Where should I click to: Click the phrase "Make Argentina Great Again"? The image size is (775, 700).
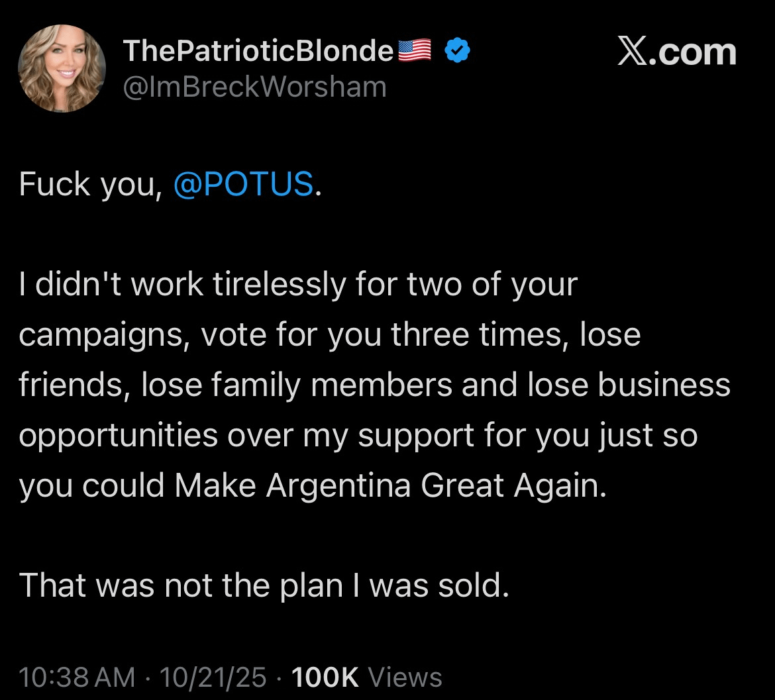tap(389, 485)
